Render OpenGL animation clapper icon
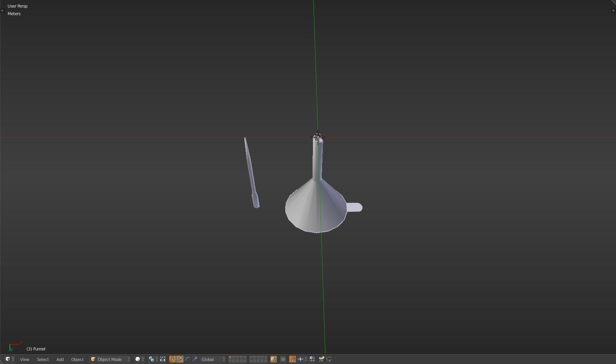 coord(329,359)
